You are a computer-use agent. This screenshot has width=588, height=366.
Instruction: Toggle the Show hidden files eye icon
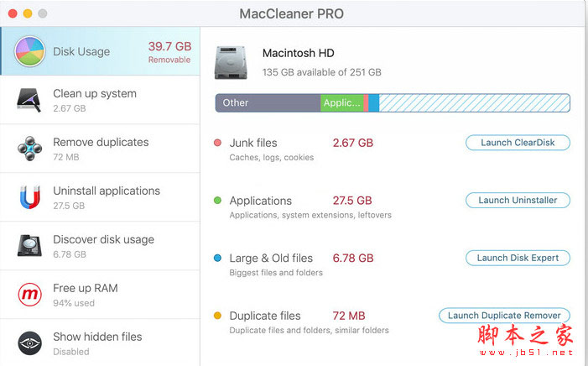(31, 343)
